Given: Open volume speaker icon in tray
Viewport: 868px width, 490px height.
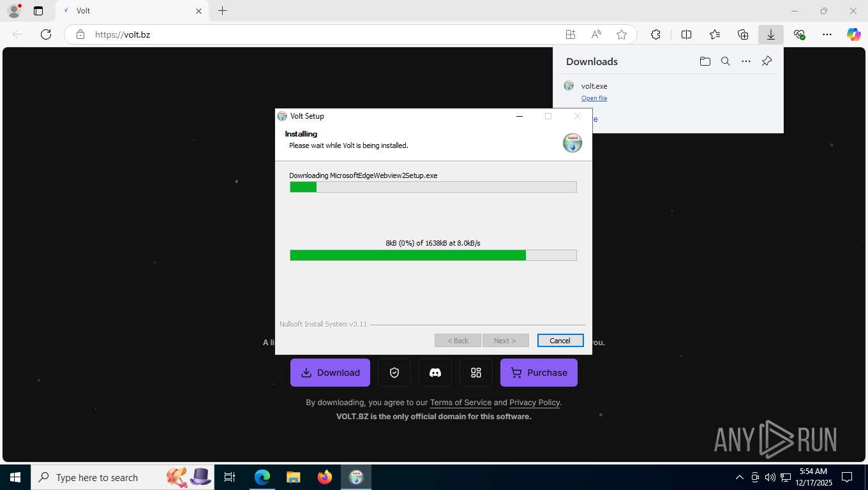Looking at the screenshot, I should (x=770, y=477).
